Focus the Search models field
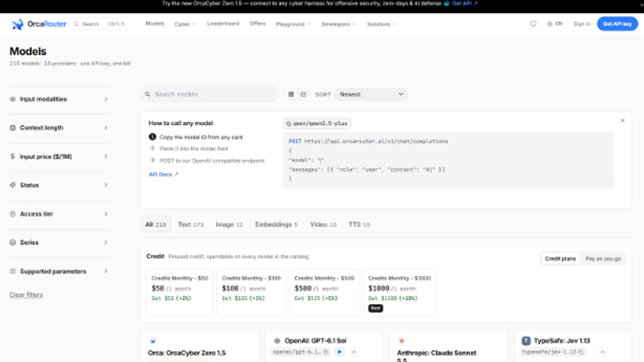This screenshot has width=644, height=362. point(210,94)
